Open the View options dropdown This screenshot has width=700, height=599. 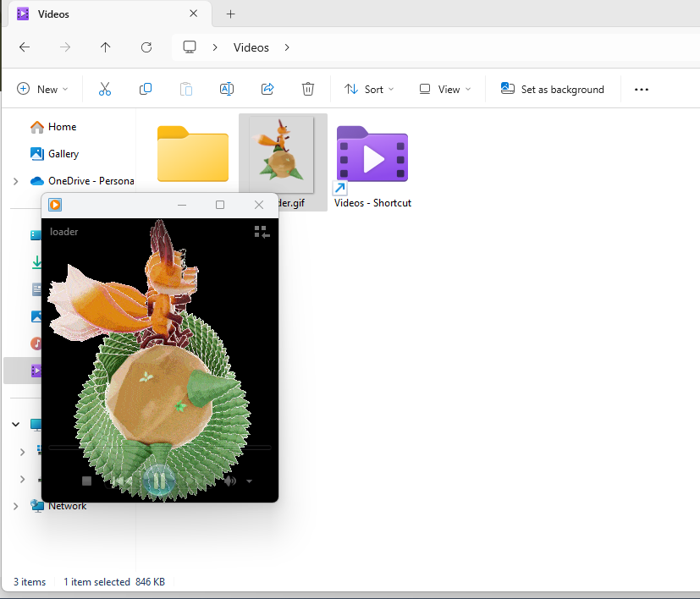[x=444, y=89]
